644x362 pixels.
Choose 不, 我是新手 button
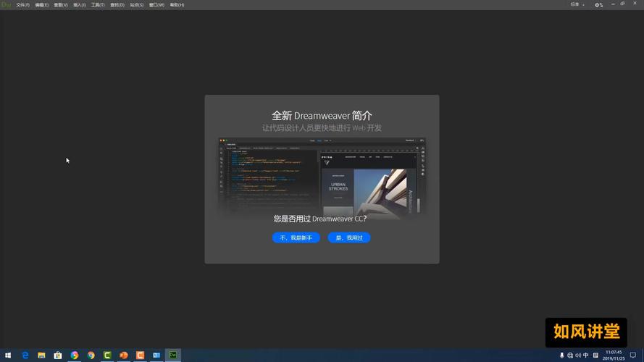coord(296,237)
